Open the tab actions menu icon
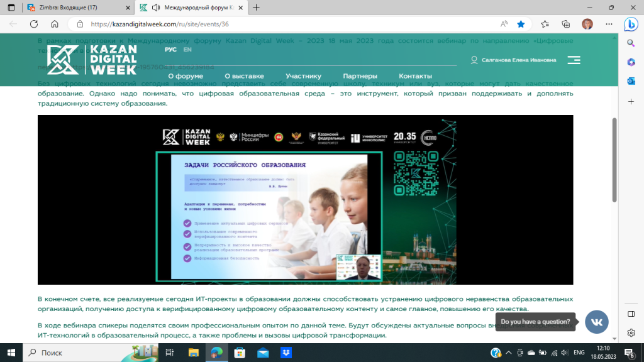The image size is (644, 362). click(x=11, y=8)
